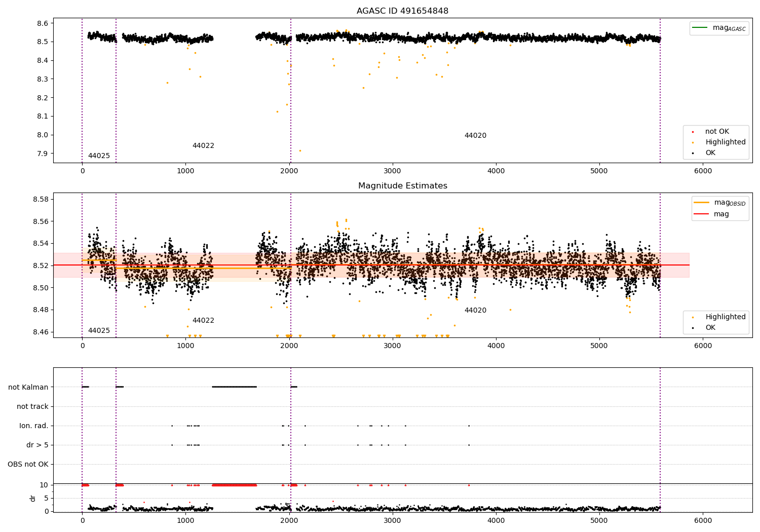The width and height of the screenshot is (760, 532).
Task: Click the 10 tick on the dr axis
Action: [x=44, y=485]
